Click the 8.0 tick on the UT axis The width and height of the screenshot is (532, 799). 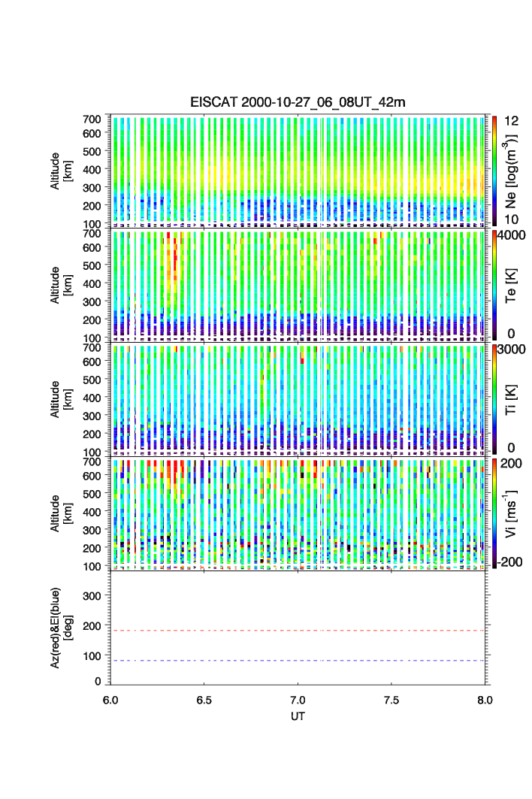[x=485, y=700]
